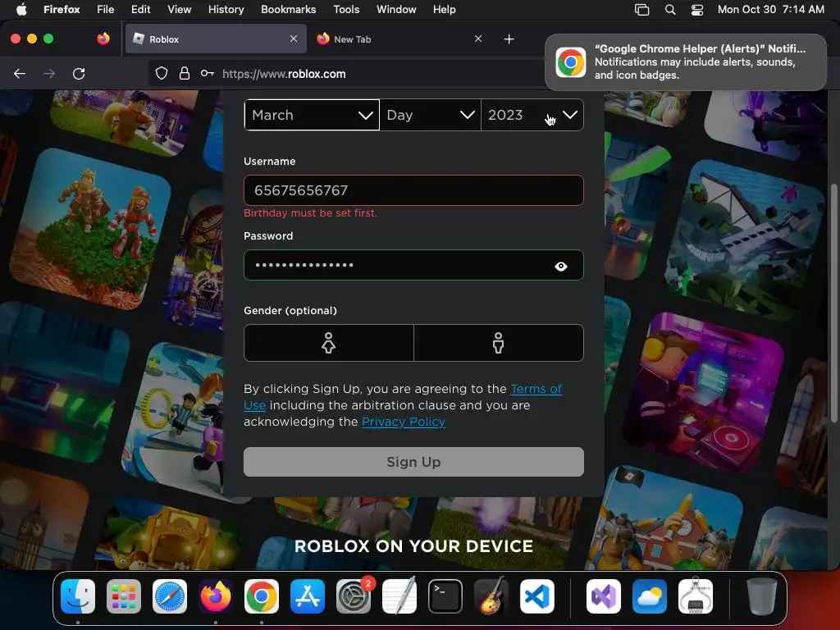The width and height of the screenshot is (840, 630).
Task: Open TextEdit from the Dock
Action: (399, 596)
